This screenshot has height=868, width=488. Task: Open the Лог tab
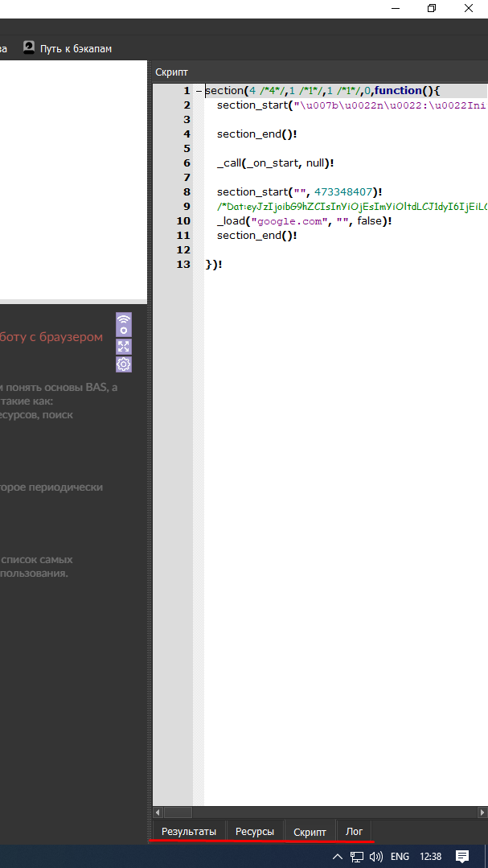click(354, 832)
